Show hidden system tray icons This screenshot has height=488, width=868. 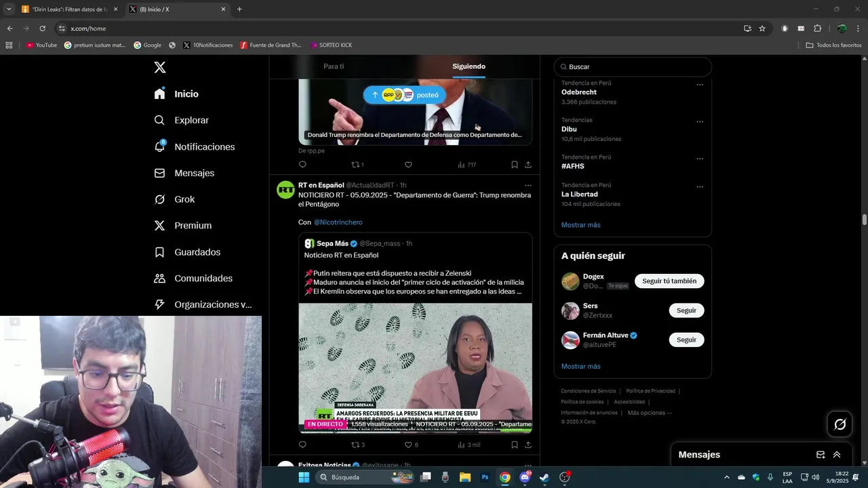[727, 477]
